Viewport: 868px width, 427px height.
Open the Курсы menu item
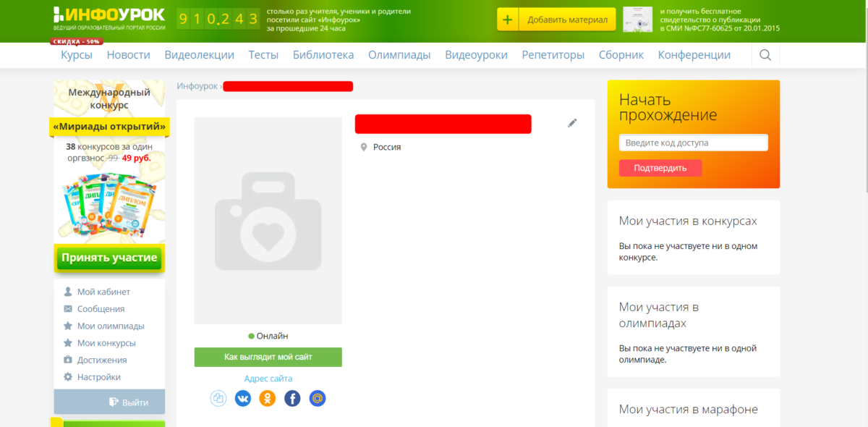point(77,55)
